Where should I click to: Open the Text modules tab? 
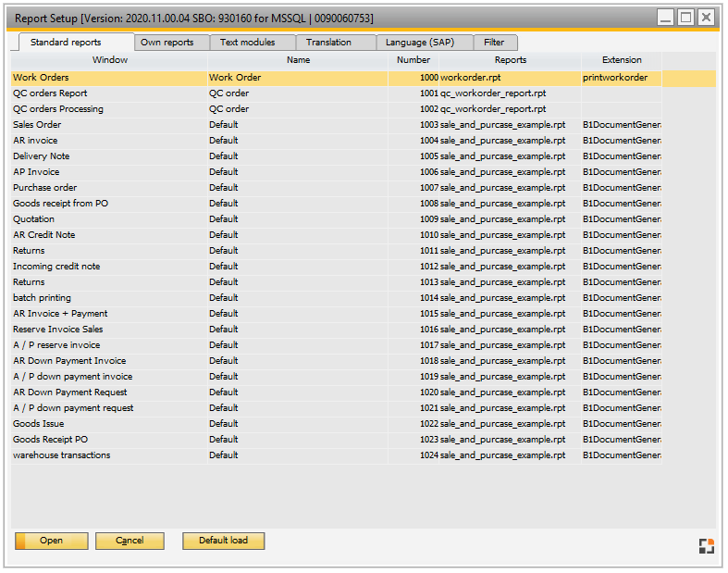click(x=248, y=43)
